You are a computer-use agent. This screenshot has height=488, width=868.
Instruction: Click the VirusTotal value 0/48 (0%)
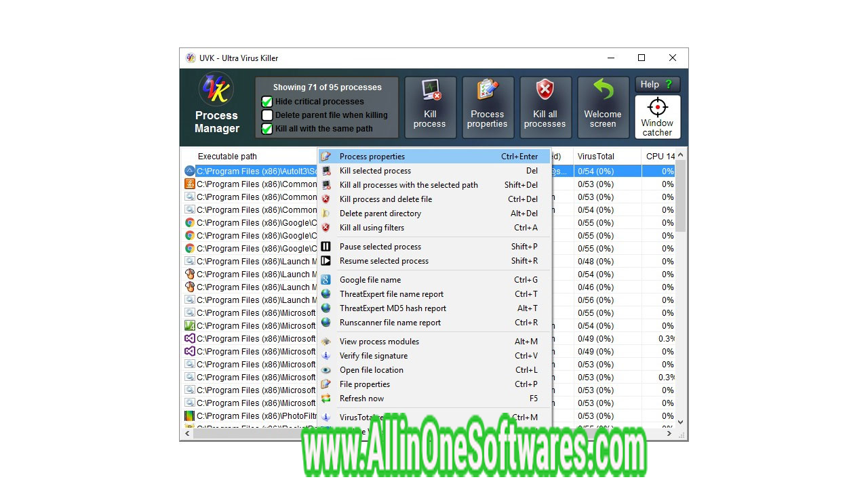tap(595, 262)
